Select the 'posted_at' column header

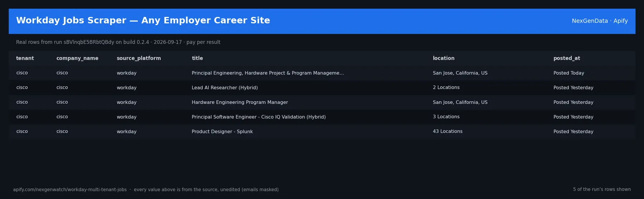567,58
